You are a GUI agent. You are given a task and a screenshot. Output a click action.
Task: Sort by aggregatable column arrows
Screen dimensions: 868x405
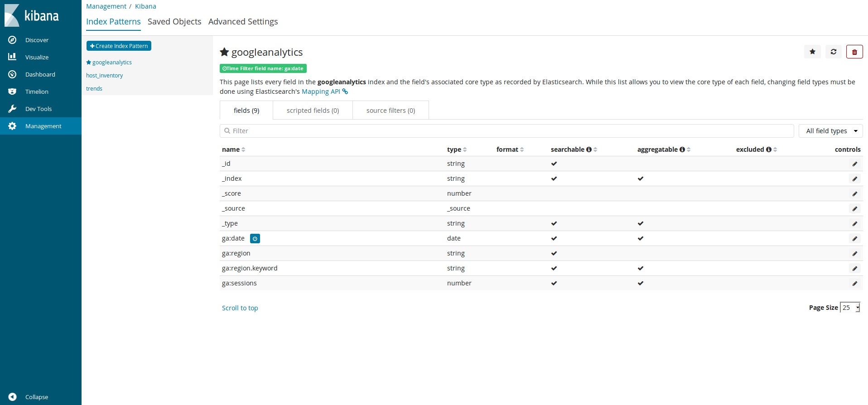pos(689,149)
